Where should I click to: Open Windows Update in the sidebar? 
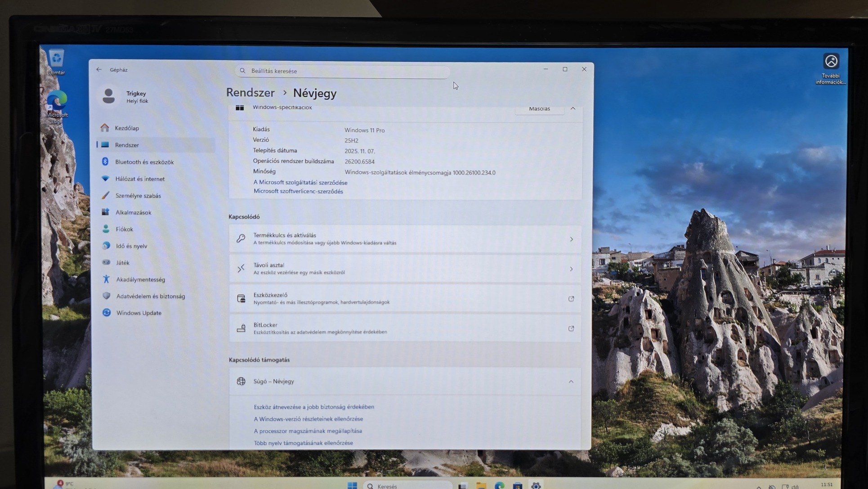pos(139,313)
